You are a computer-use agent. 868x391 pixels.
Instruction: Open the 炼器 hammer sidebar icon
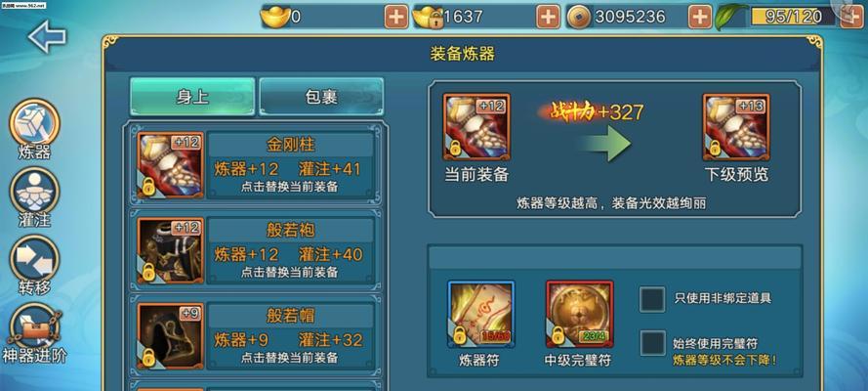(34, 123)
